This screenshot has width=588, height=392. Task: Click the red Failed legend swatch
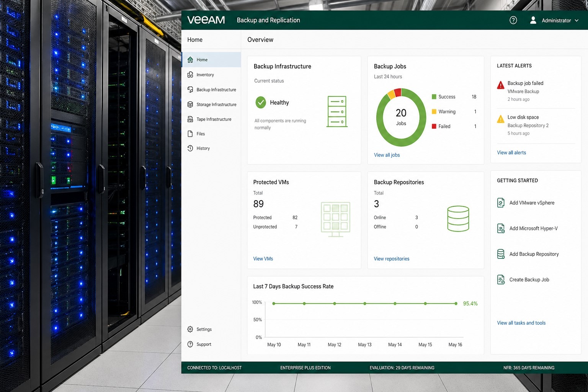point(434,126)
